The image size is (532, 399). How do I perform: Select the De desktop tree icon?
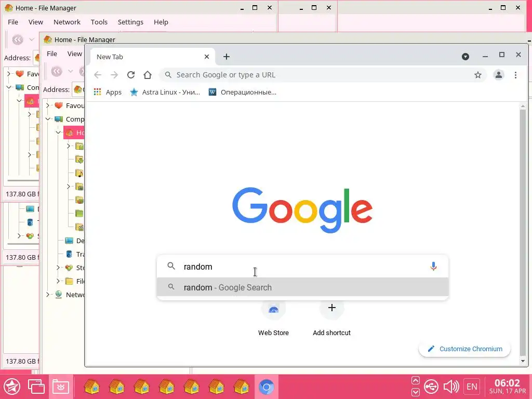tap(69, 241)
